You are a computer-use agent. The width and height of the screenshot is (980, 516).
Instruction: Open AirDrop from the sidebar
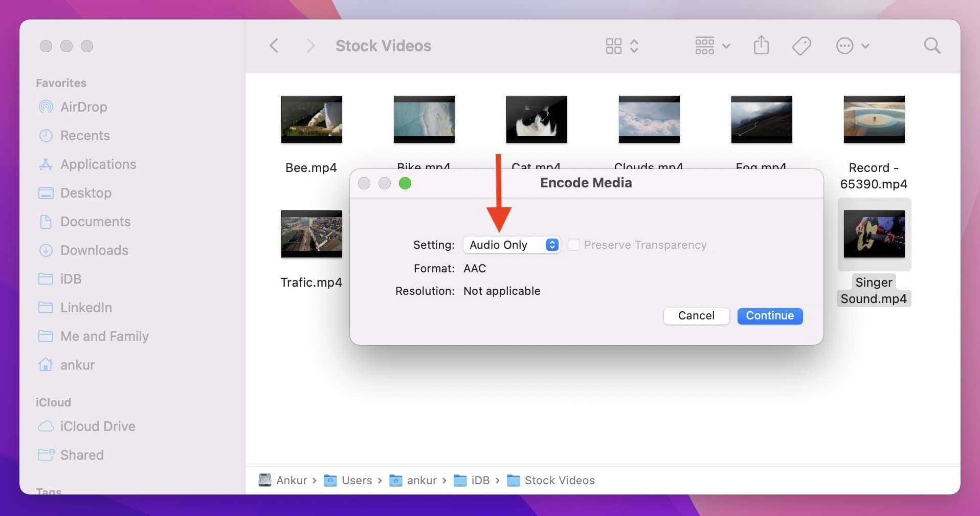coord(83,107)
